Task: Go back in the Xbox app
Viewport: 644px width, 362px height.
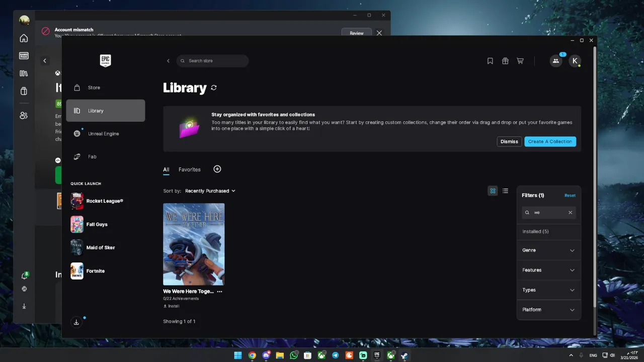Action: coord(45,61)
